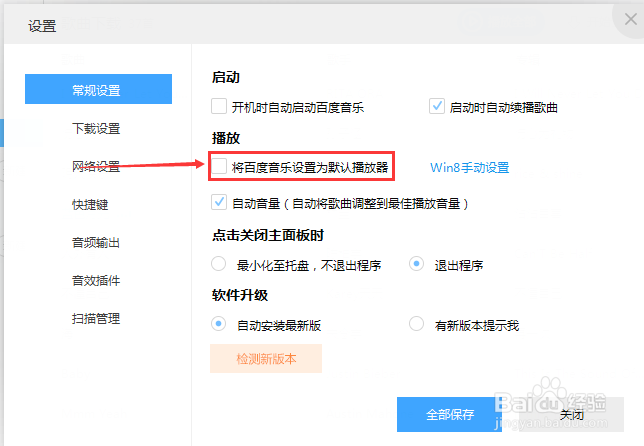
Task: Enable 开机时自动启动百度音乐 checkbox
Action: (219, 106)
